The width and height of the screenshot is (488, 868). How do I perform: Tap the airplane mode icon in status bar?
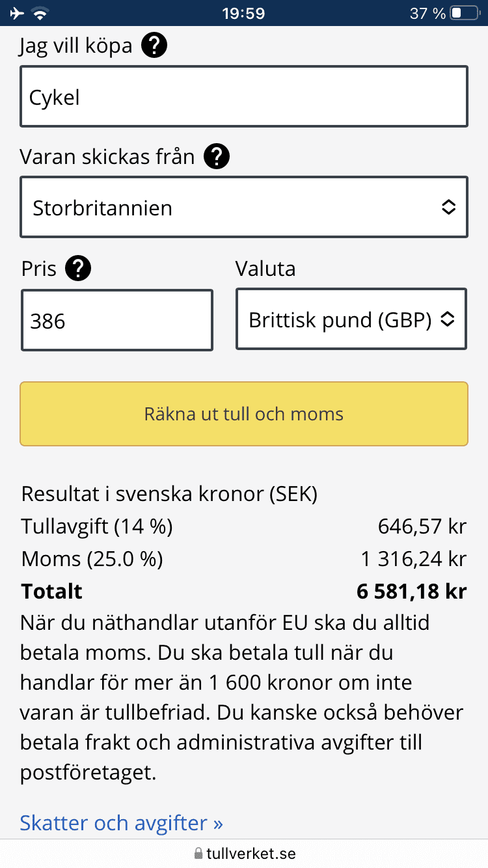pos(18,13)
